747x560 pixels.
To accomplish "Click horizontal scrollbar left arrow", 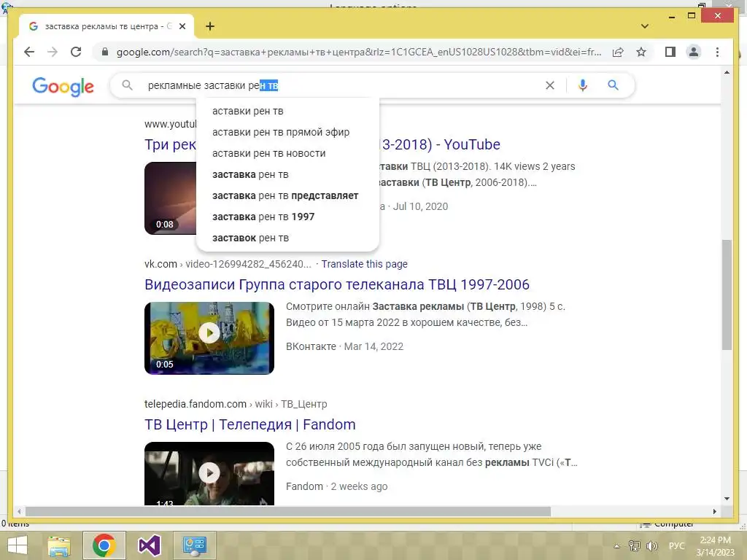I will coord(19,511).
